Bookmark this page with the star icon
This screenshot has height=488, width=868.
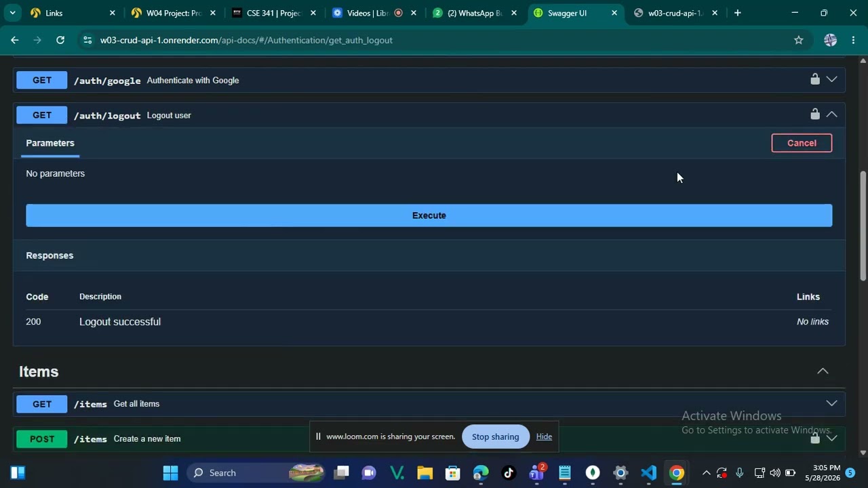pos(799,40)
